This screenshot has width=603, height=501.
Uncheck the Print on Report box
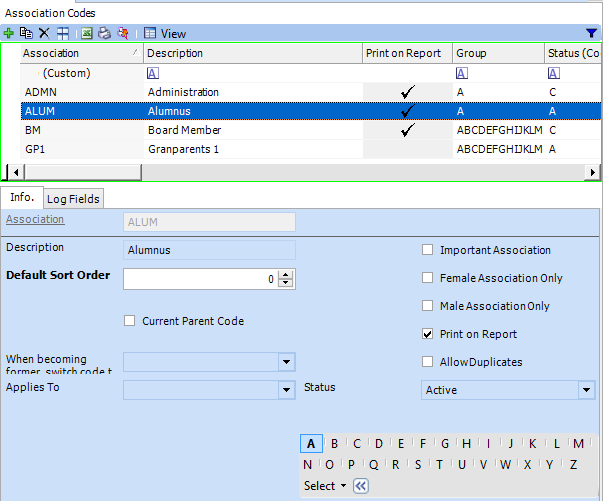click(x=427, y=334)
